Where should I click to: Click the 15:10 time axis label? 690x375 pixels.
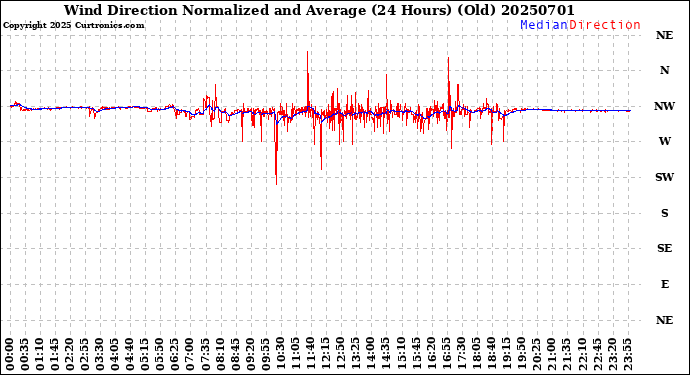pos(401,355)
